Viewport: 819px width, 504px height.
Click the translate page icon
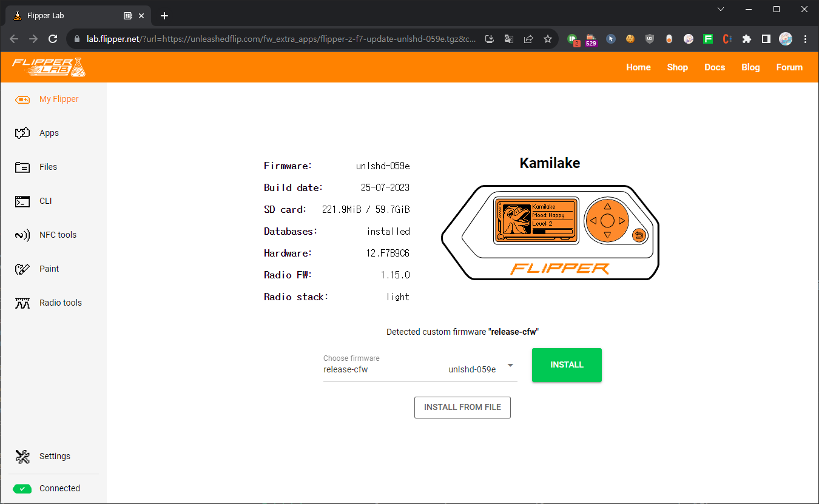tap(509, 39)
